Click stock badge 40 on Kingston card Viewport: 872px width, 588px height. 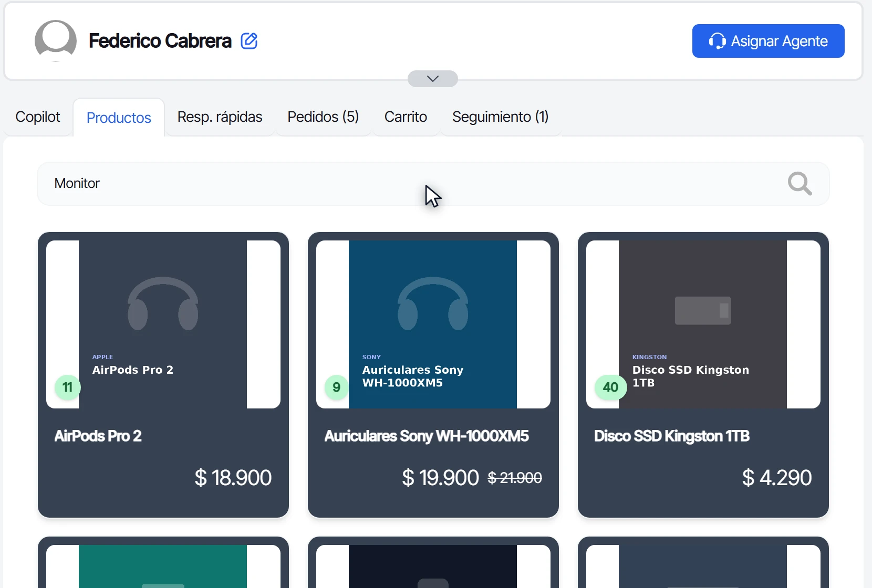pos(610,387)
